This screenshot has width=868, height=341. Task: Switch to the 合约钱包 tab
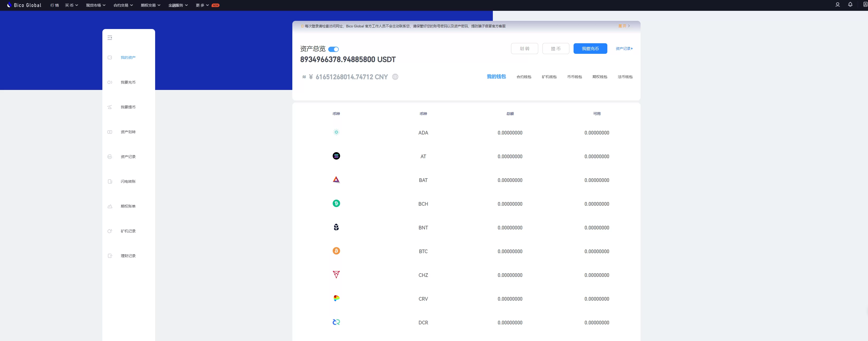pyautogui.click(x=524, y=77)
